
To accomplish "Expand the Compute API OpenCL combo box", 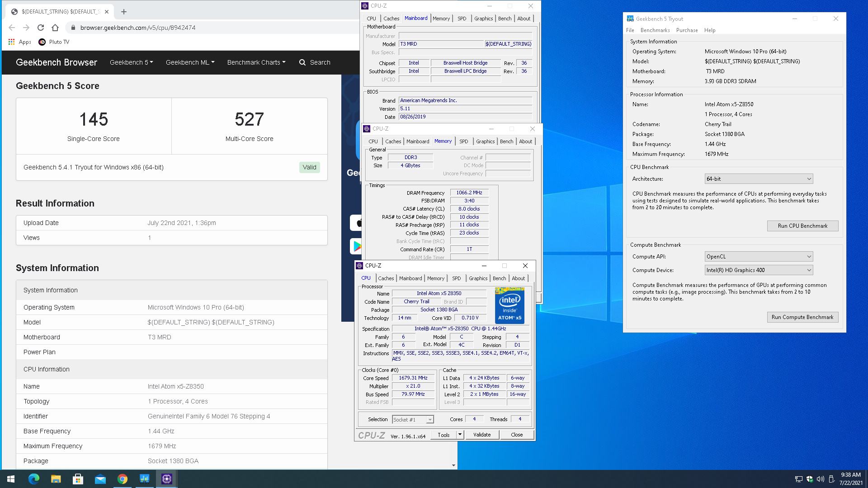I will point(759,257).
